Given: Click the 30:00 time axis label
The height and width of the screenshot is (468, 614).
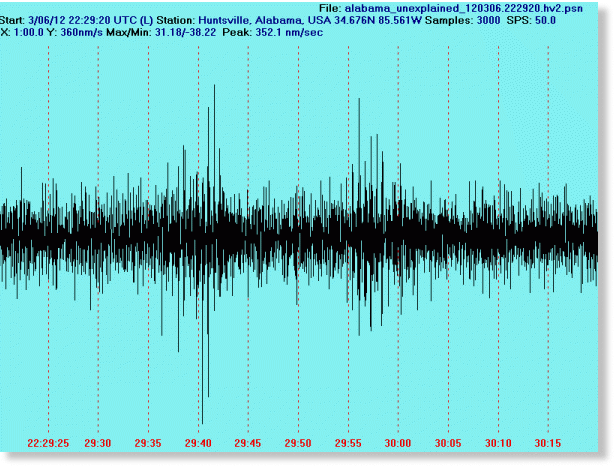Looking at the screenshot, I should tap(398, 443).
